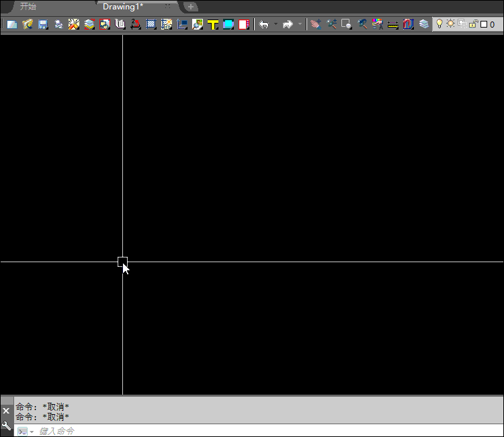Image resolution: width=504 pixels, height=437 pixels.
Task: Print the drawing using the printer icon
Action: (58, 24)
